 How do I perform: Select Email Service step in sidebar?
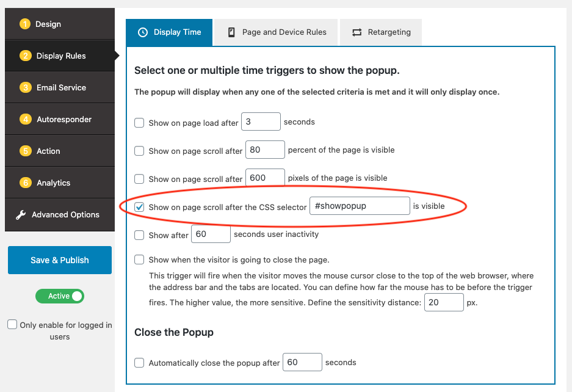pyautogui.click(x=60, y=87)
